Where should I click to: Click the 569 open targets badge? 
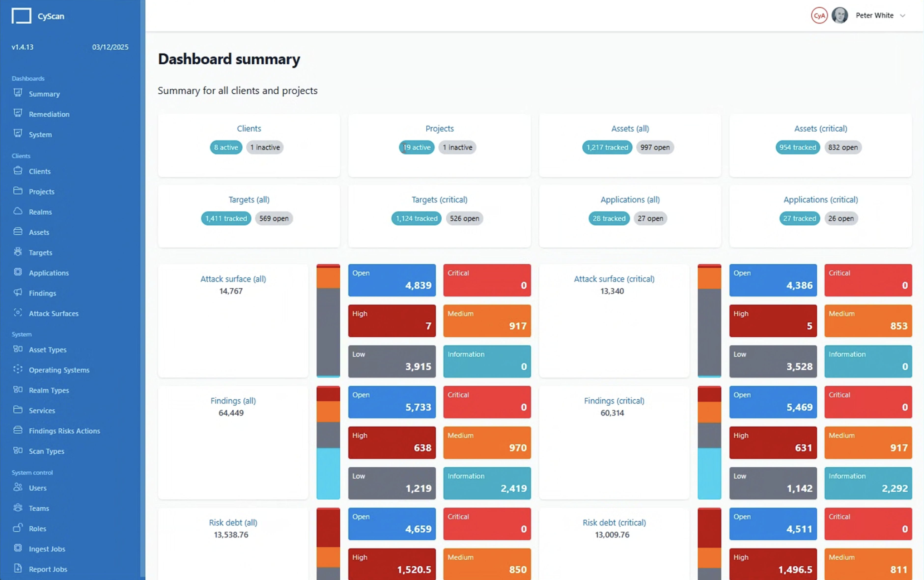point(274,218)
